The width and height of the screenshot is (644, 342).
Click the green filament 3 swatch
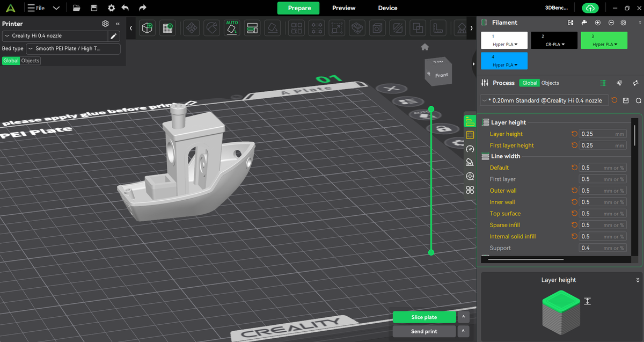click(604, 40)
